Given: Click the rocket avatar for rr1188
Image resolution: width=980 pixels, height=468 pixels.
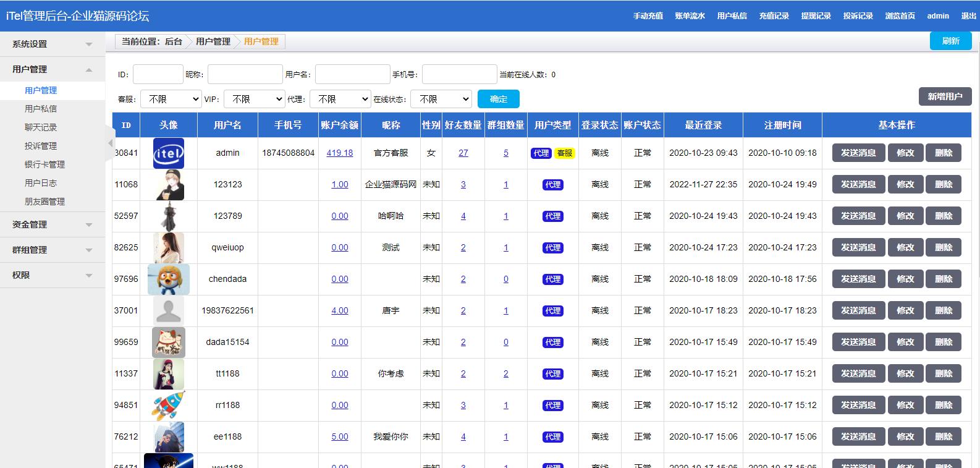Looking at the screenshot, I should (x=168, y=406).
